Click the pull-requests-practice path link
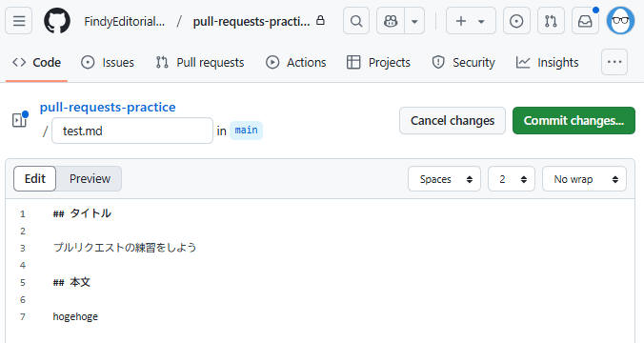 (x=108, y=108)
